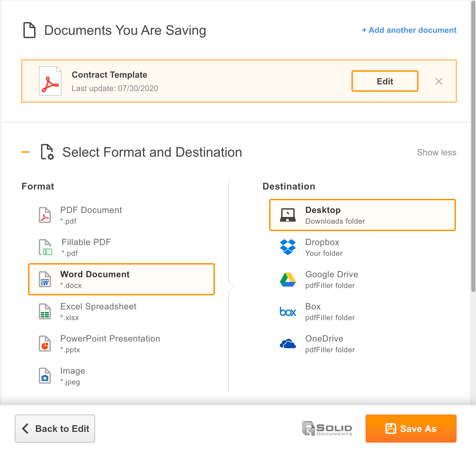Go Back to Edit

pos(55,429)
